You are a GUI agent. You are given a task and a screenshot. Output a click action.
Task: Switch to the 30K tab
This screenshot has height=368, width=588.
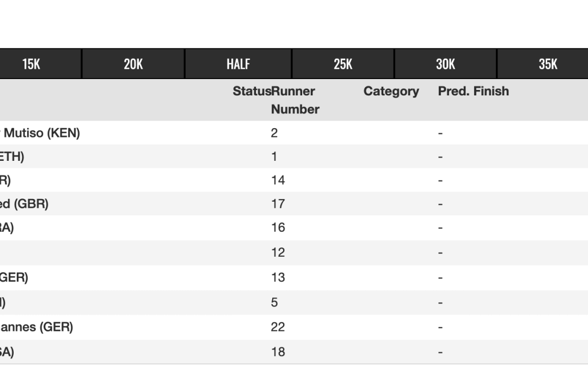click(445, 64)
